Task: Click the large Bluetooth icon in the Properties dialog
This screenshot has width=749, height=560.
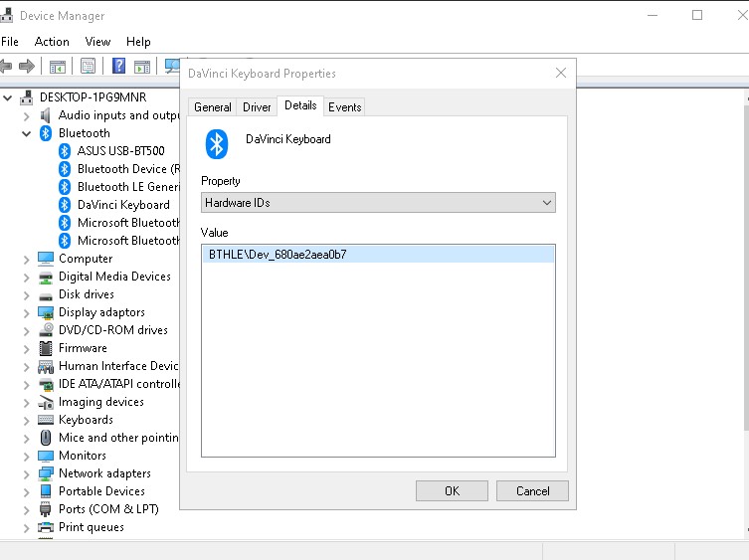Action: coord(217,144)
